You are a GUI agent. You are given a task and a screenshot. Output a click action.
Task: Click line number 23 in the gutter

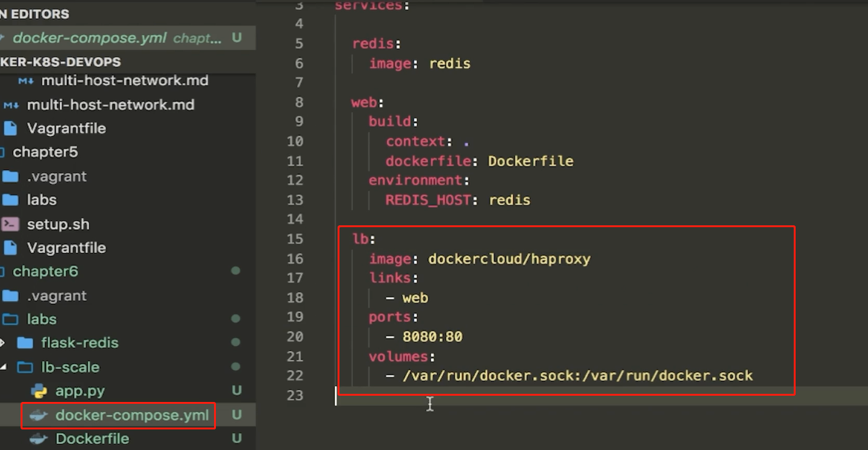point(295,395)
